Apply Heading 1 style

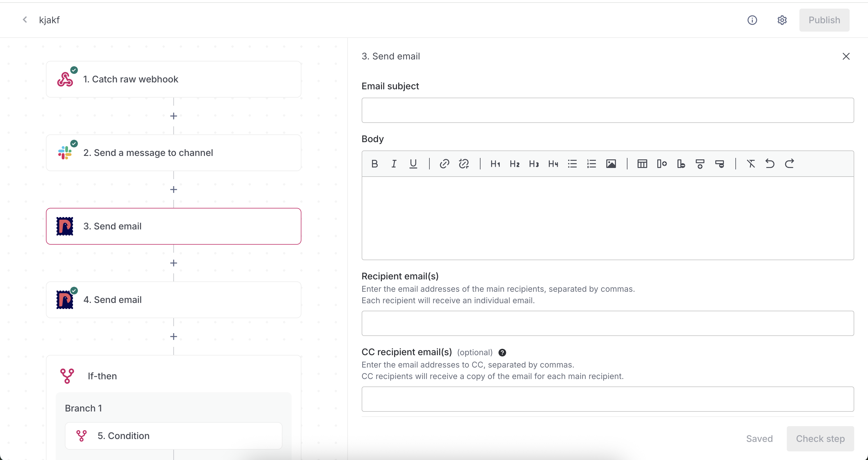pyautogui.click(x=495, y=164)
